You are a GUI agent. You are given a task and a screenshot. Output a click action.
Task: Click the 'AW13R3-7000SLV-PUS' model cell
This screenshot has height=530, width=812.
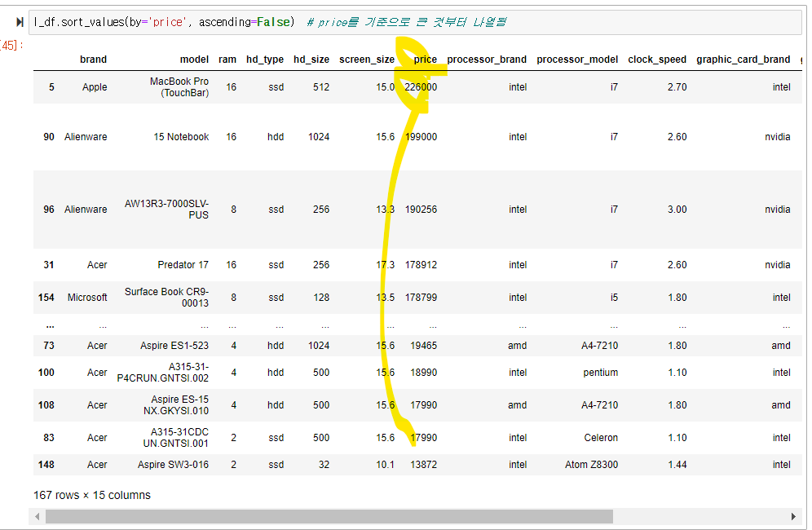(167, 210)
